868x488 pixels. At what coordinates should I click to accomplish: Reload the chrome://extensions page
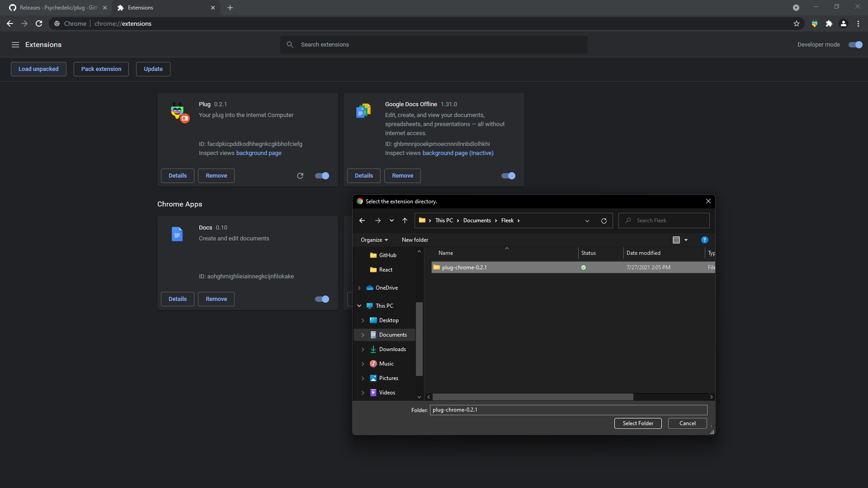39,23
